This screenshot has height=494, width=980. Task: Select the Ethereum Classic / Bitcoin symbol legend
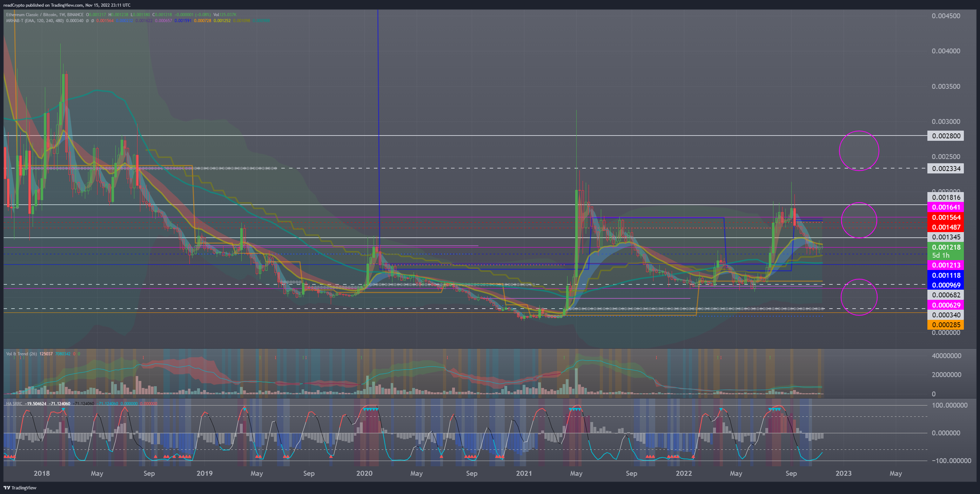pyautogui.click(x=44, y=14)
